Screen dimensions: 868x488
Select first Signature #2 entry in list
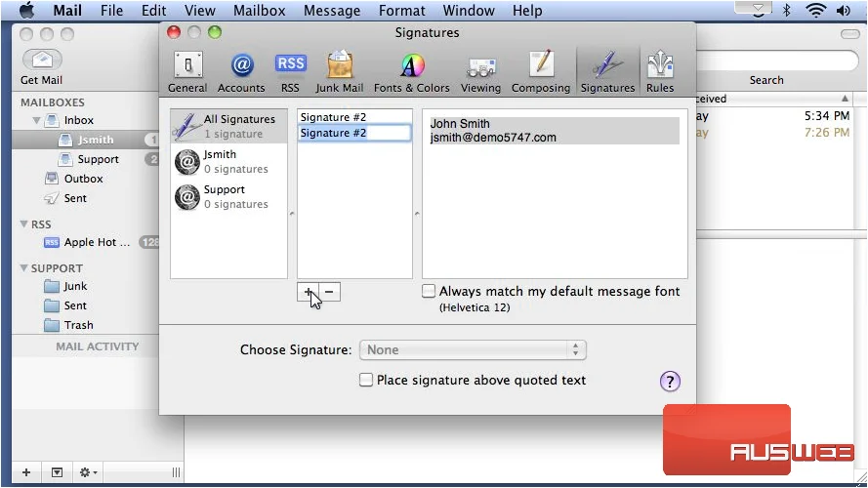pos(354,117)
